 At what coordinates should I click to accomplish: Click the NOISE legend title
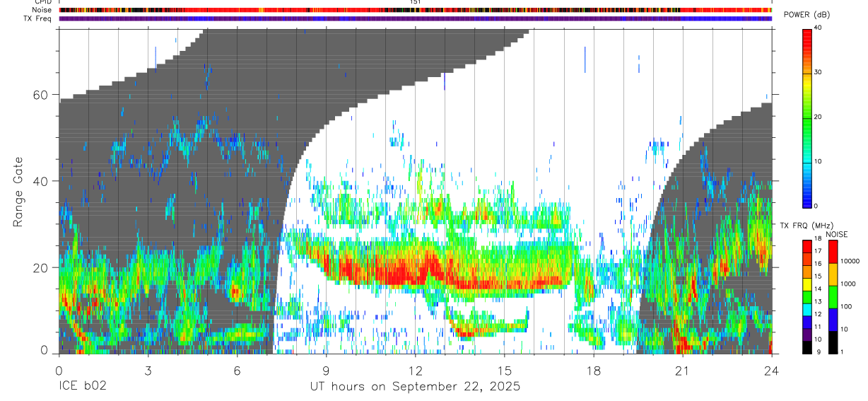pyautogui.click(x=836, y=234)
